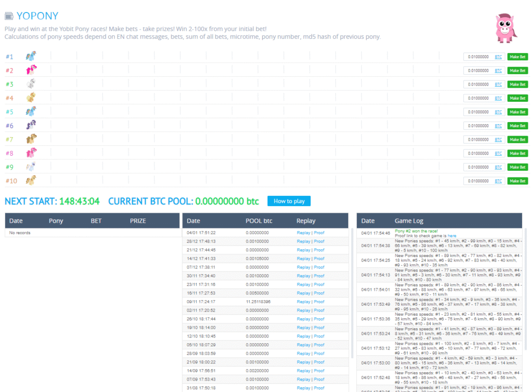Click the brown pony #7 icon
The width and height of the screenshot is (532, 392).
(31, 139)
